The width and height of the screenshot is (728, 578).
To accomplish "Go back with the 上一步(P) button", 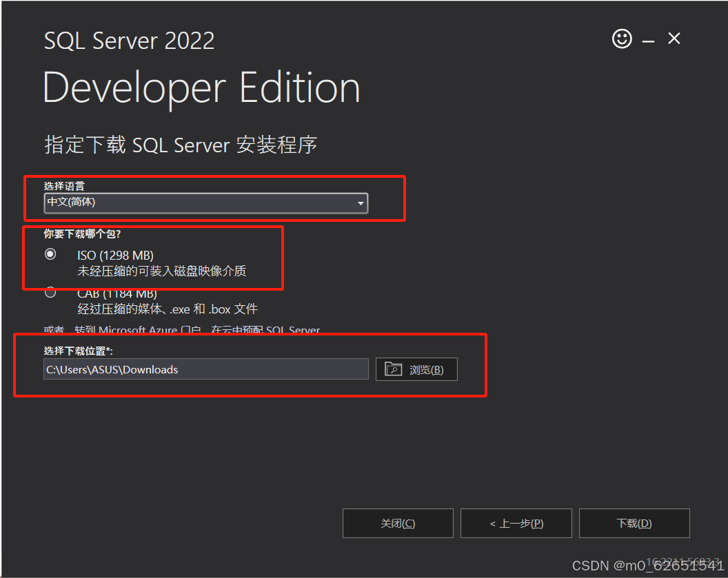I will (x=516, y=524).
